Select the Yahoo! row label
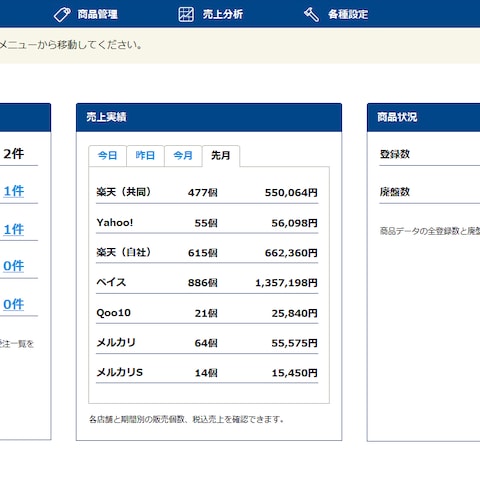Image resolution: width=480 pixels, height=480 pixels. pyautogui.click(x=115, y=223)
